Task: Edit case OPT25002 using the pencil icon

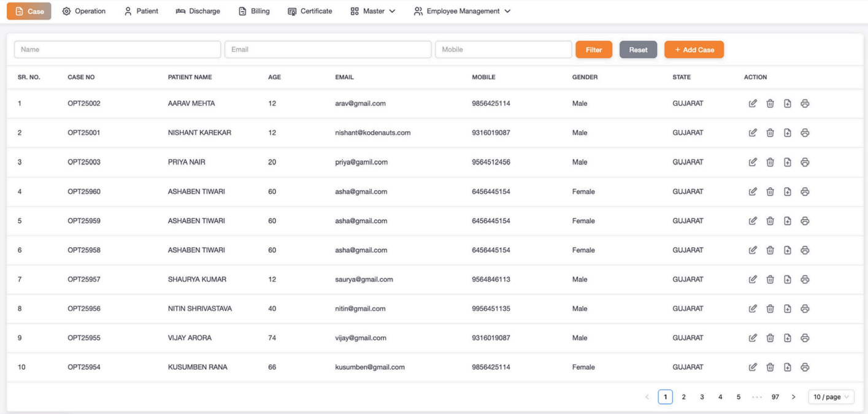Action: (x=753, y=103)
